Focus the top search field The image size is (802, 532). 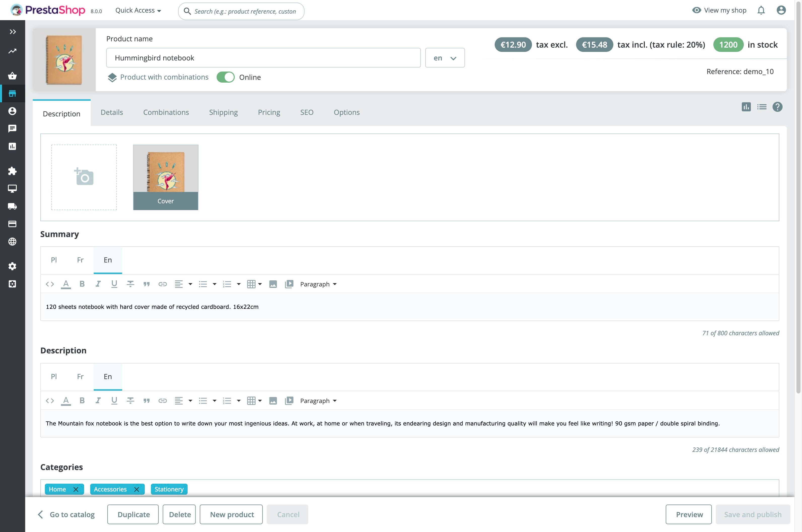(241, 11)
